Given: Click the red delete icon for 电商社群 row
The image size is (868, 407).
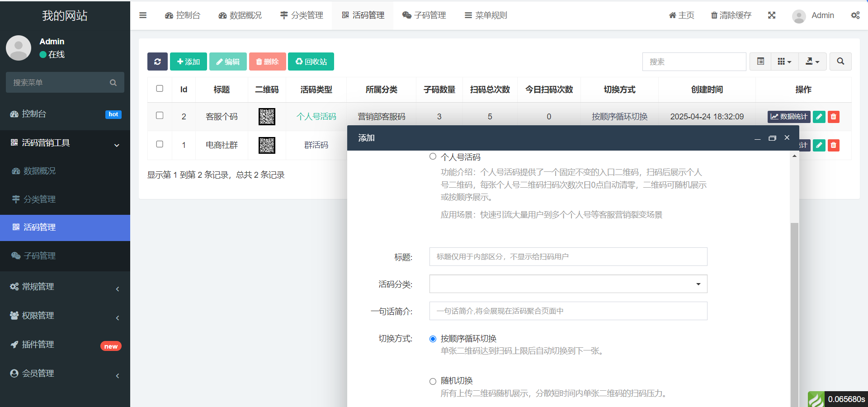Looking at the screenshot, I should (x=834, y=145).
